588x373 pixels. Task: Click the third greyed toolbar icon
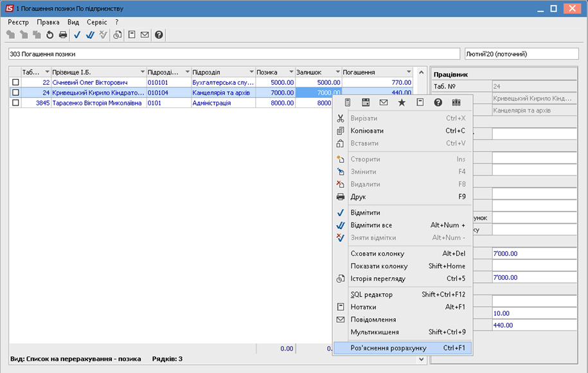(x=37, y=35)
